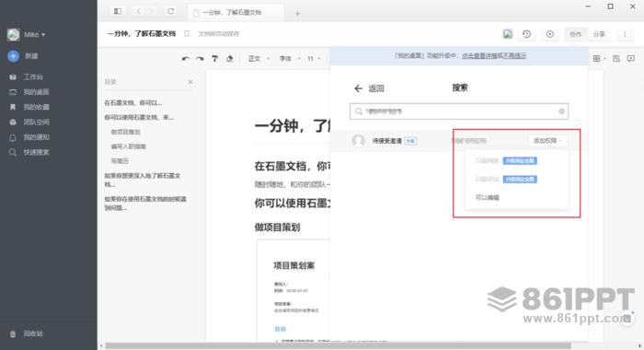Jump to outline item 你可以使用石墨文档，来...

tap(139, 118)
